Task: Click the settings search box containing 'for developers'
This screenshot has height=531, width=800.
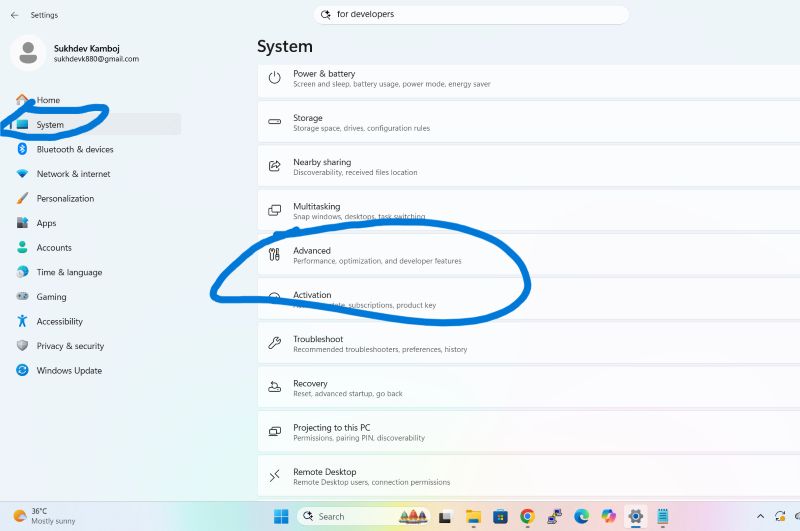Action: pyautogui.click(x=471, y=14)
